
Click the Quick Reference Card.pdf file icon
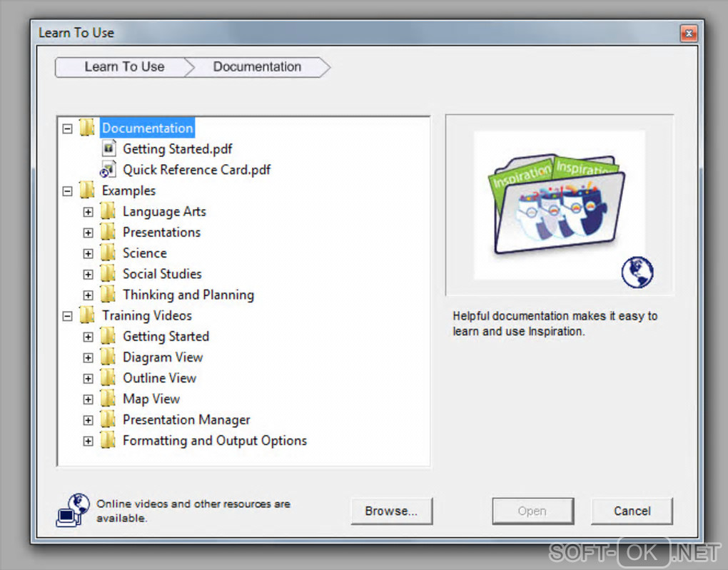[x=108, y=169]
